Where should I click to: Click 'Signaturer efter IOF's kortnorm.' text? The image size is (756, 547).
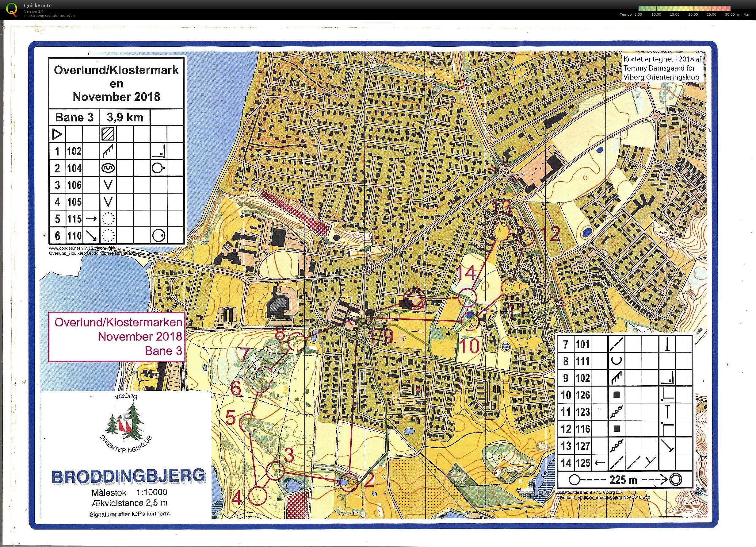130,514
